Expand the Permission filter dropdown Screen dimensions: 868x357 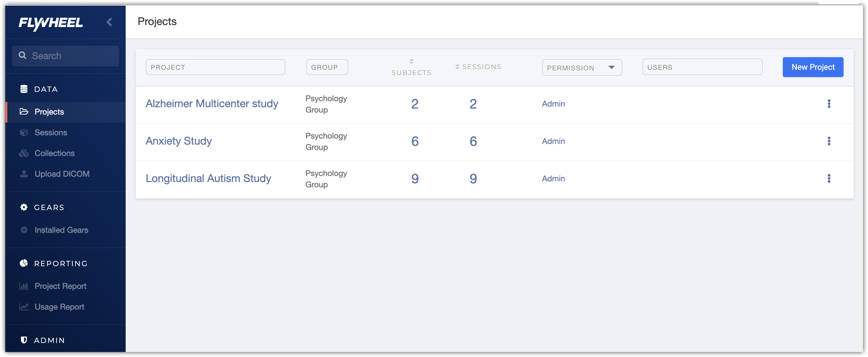click(x=582, y=68)
